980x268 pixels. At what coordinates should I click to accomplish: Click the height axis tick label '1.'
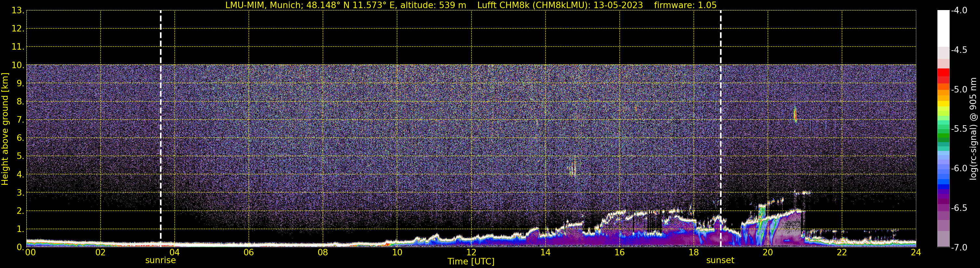[x=20, y=229]
